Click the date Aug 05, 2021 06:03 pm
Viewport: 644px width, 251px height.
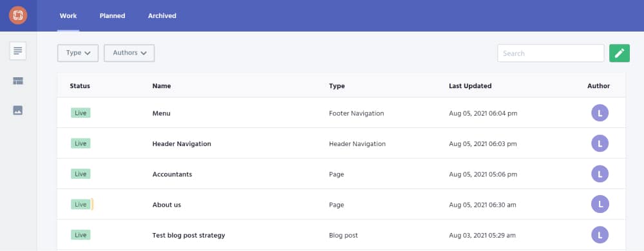click(x=483, y=144)
